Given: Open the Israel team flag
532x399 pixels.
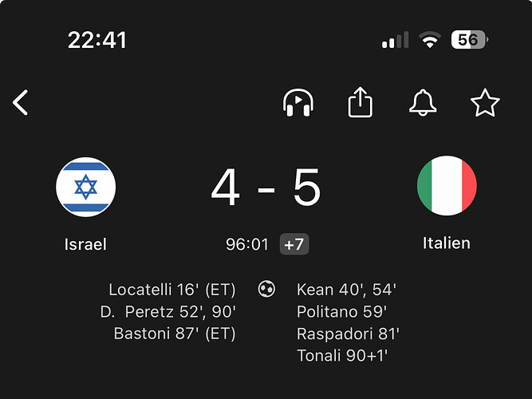Looking at the screenshot, I should [x=85, y=187].
